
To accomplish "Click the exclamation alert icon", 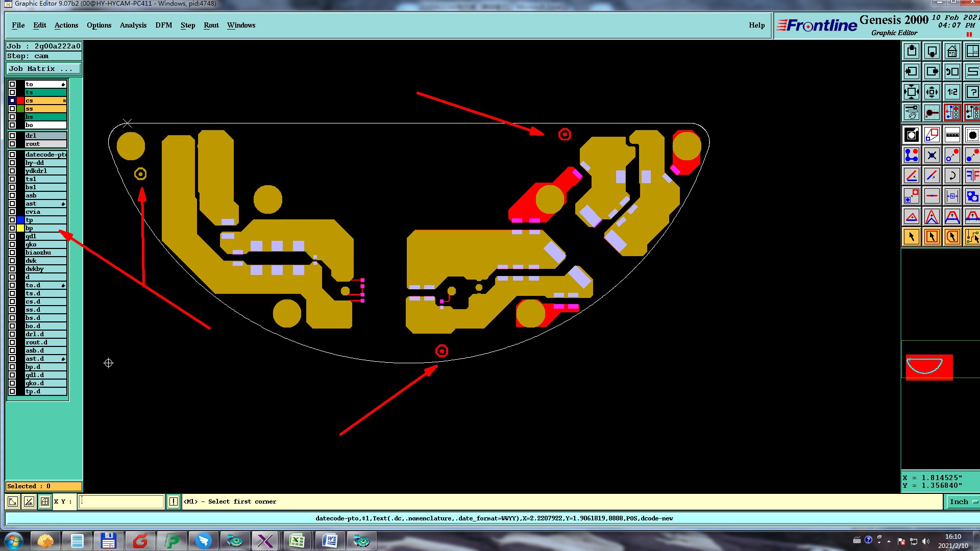I will [174, 502].
